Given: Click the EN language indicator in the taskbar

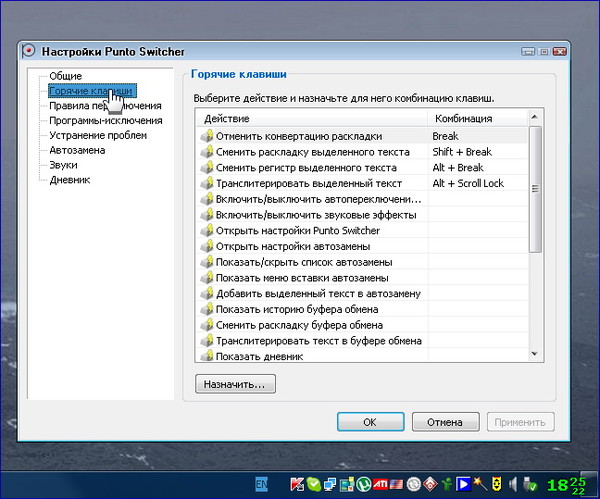Looking at the screenshot, I should pos(262,484).
